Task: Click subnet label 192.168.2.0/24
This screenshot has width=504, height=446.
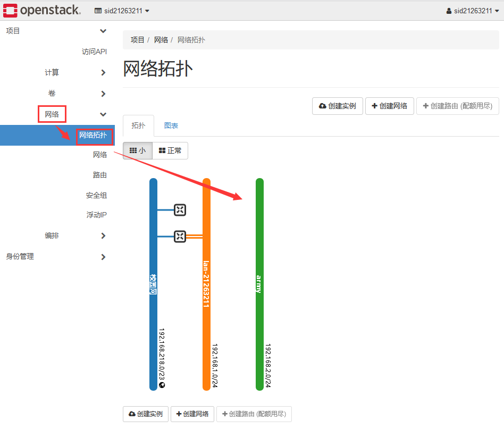Action: (268, 366)
